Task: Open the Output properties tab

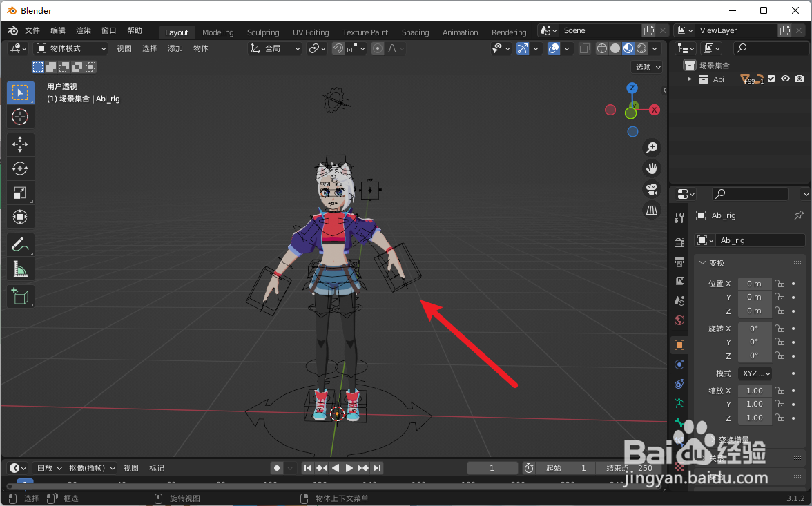Action: coord(679,262)
